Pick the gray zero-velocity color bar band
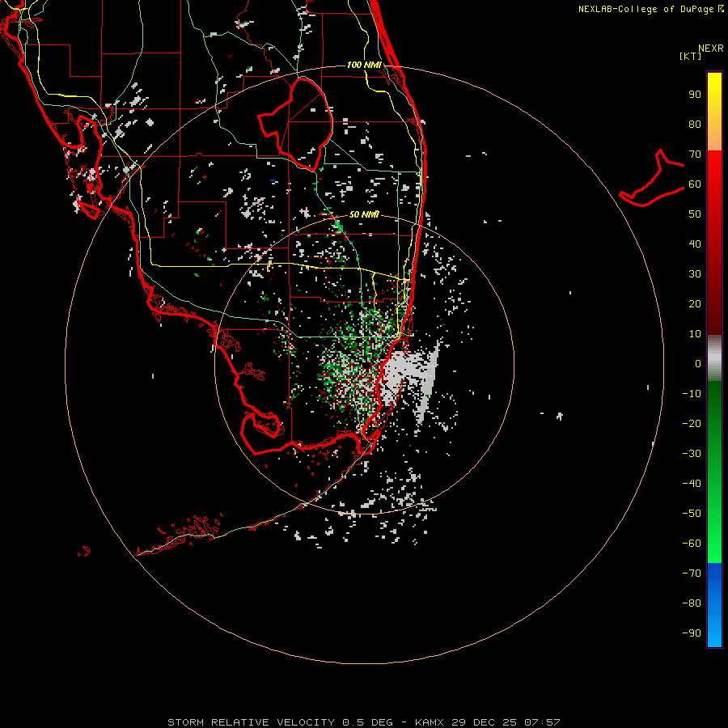 tap(714, 358)
